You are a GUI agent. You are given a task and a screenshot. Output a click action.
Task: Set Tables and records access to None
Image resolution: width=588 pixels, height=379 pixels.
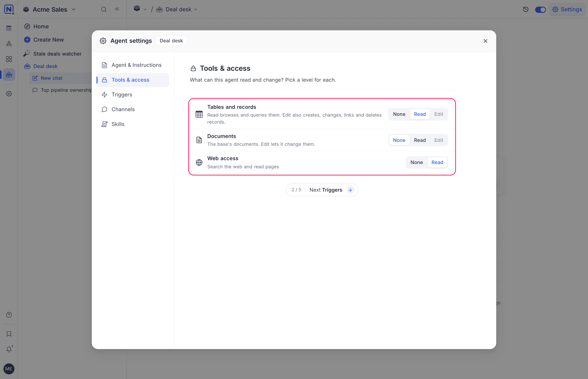pos(399,114)
